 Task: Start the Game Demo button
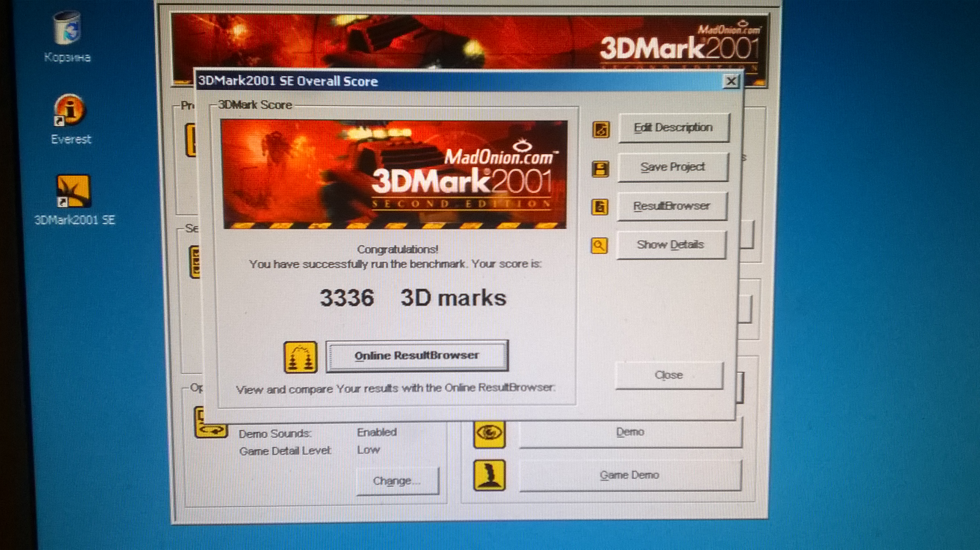coord(630,476)
